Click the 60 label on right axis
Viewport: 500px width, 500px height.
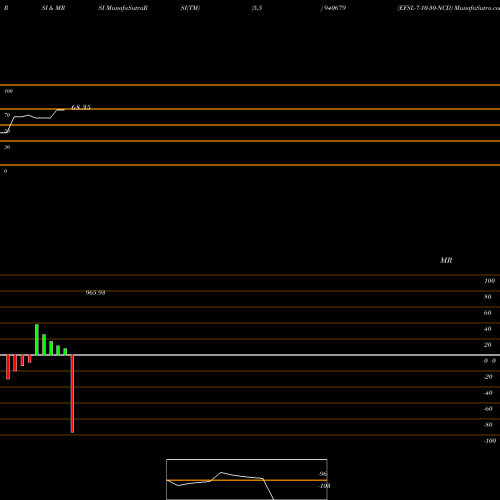point(488,313)
